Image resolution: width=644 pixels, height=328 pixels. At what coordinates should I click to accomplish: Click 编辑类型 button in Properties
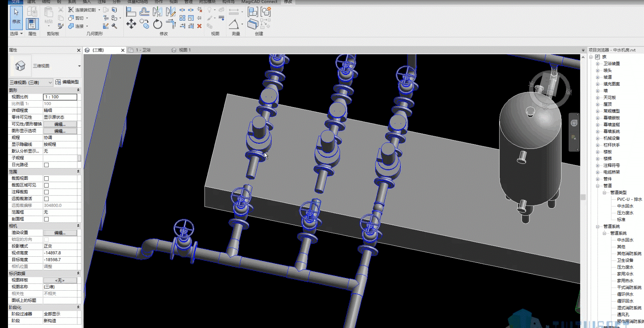67,82
